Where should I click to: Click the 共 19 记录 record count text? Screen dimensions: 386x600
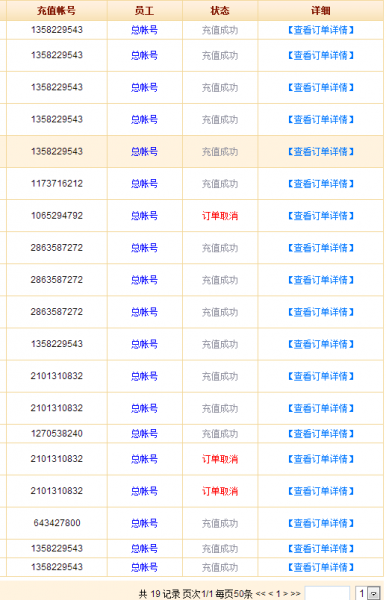[159, 594]
